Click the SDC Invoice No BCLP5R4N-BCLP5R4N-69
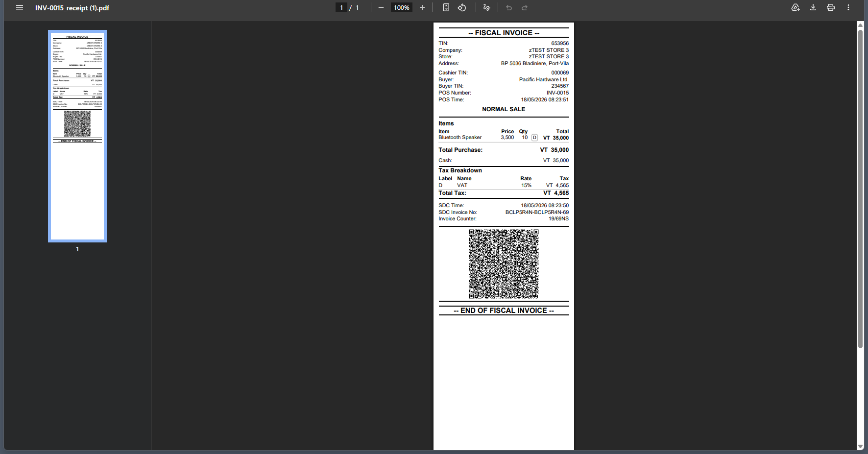The height and width of the screenshot is (454, 868). pyautogui.click(x=537, y=212)
